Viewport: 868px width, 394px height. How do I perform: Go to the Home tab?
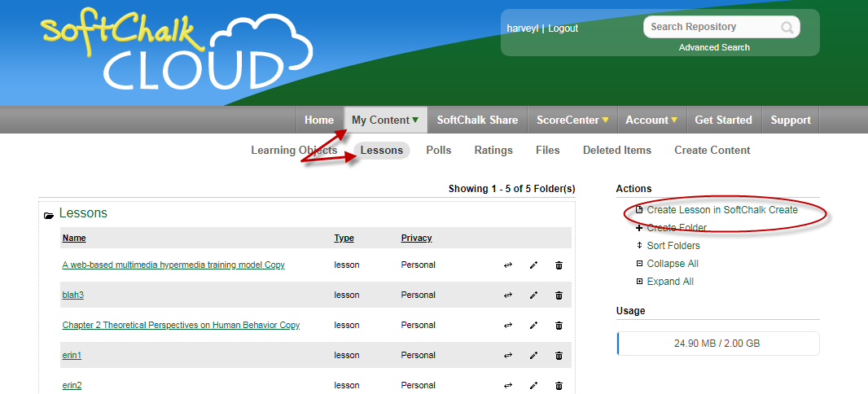point(319,120)
